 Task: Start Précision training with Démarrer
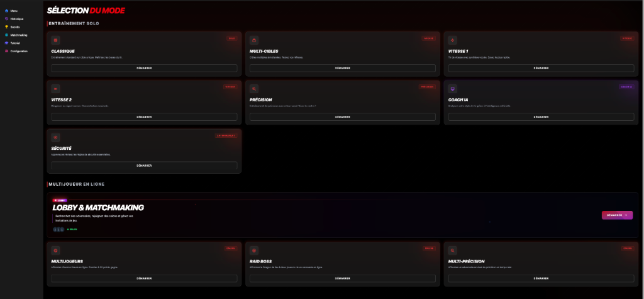(343, 117)
